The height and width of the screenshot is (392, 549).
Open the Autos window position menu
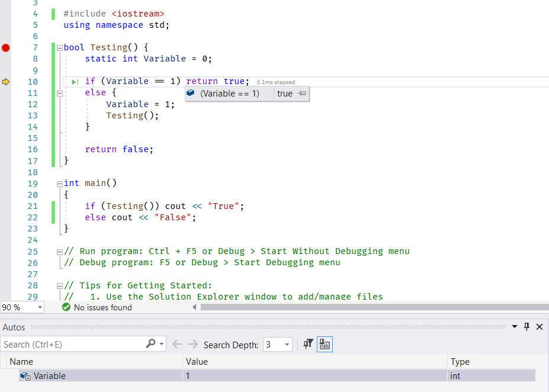pos(514,326)
